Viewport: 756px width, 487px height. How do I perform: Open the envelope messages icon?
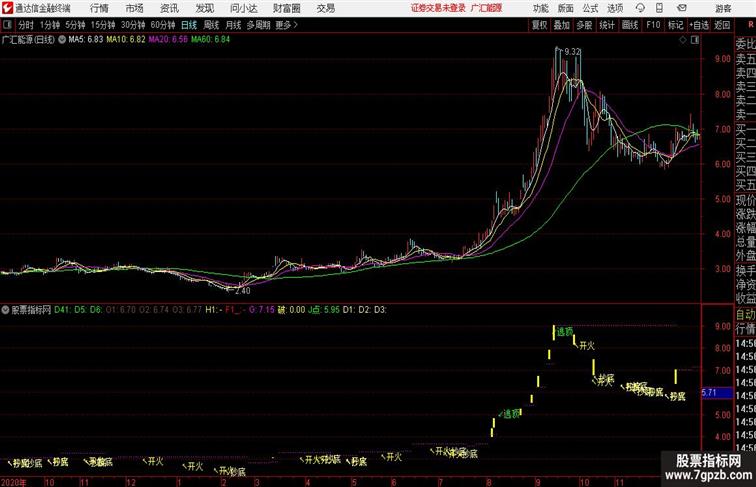point(682,8)
